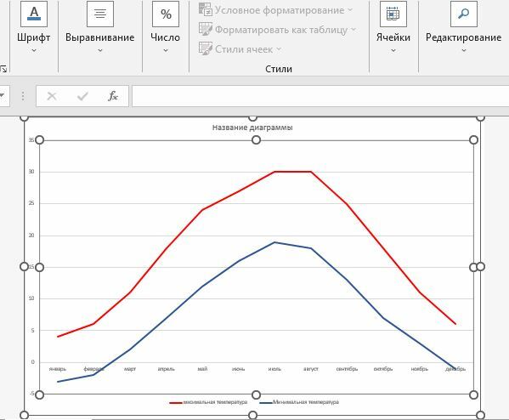This screenshot has height=420, width=509.
Task: Open the Выравнивание alignment group icon
Action: 100,14
